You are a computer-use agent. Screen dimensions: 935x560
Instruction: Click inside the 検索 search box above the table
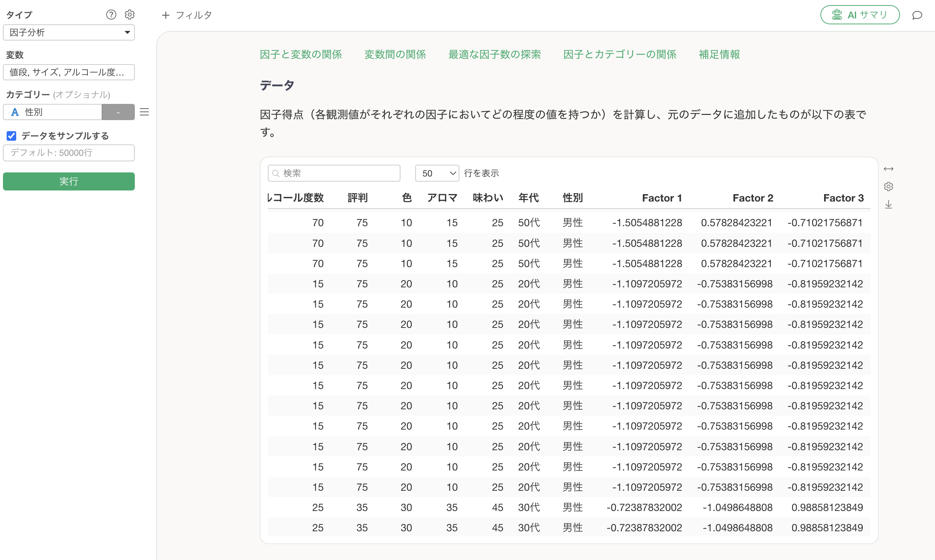333,173
